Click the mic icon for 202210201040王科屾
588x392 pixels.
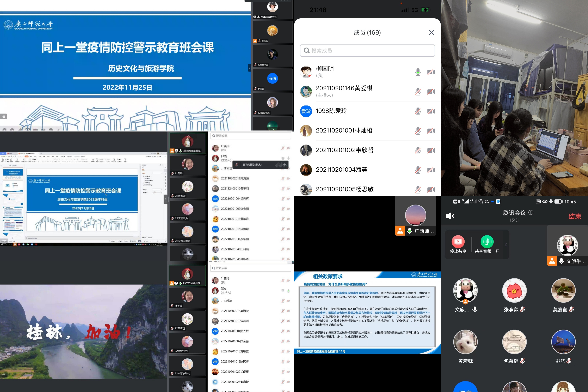tap(283, 249)
